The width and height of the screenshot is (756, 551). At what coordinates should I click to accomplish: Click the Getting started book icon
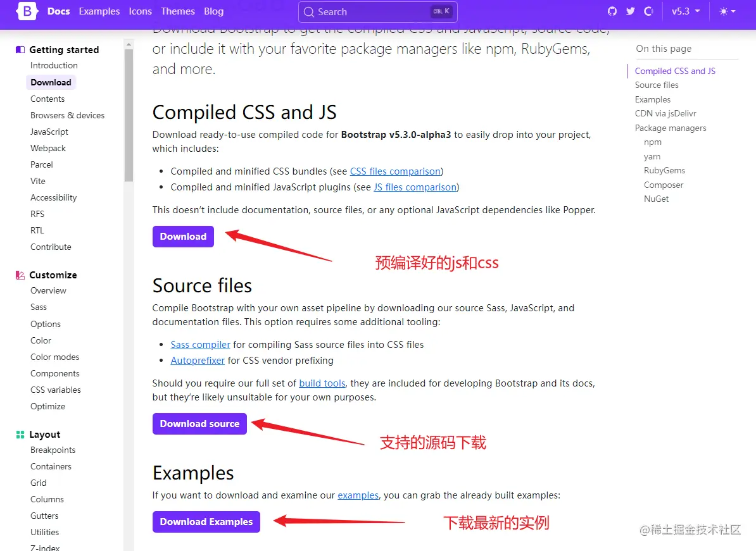point(20,49)
